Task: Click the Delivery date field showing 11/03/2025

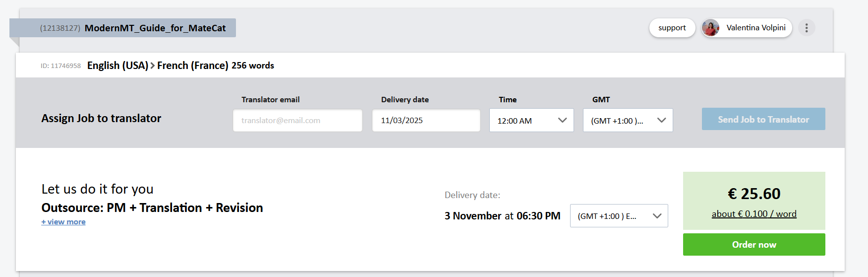Action: (426, 121)
